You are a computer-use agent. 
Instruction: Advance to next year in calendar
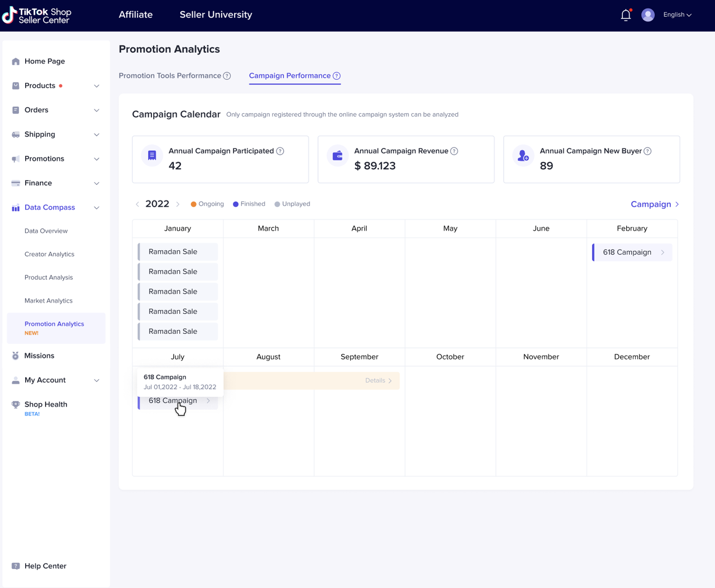178,204
